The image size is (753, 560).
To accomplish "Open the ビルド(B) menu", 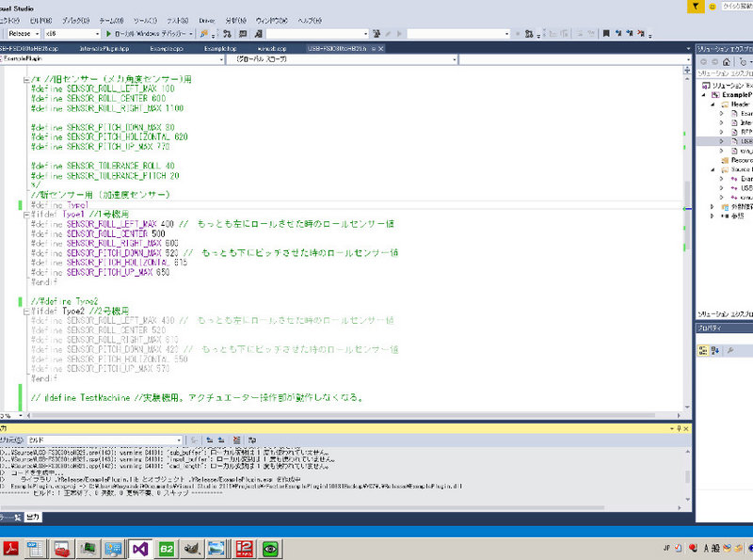I will coord(40,21).
